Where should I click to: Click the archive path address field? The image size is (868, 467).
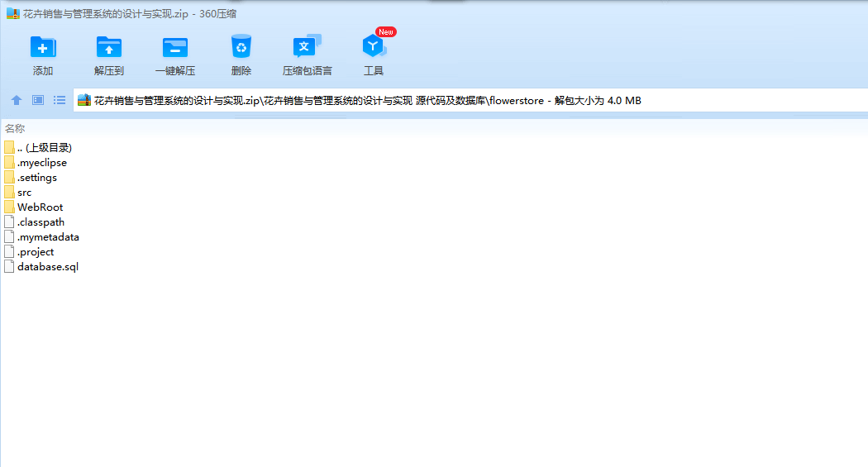click(x=470, y=100)
